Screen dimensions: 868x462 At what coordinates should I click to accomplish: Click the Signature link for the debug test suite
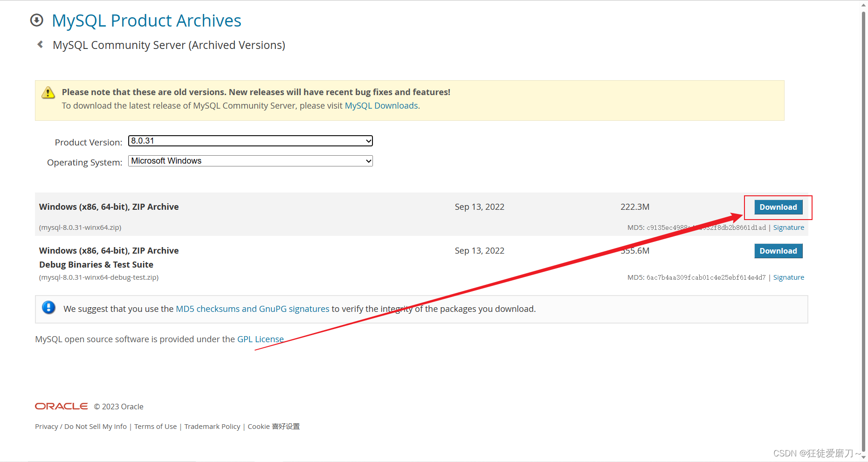point(789,277)
